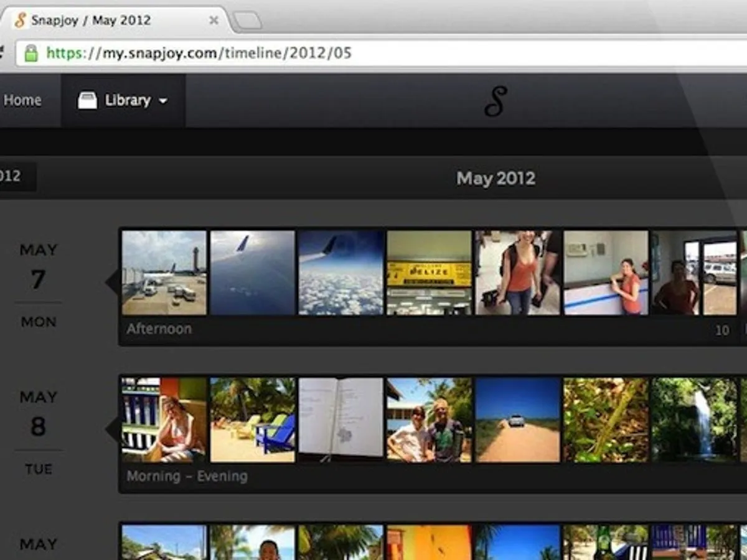This screenshot has width=747, height=560.
Task: Click the Snapjoy favicon on the tab
Action: point(21,20)
